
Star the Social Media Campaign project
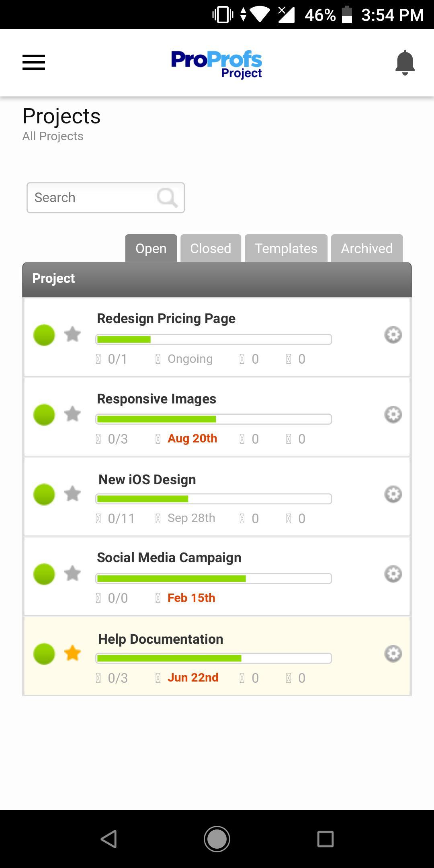click(73, 573)
